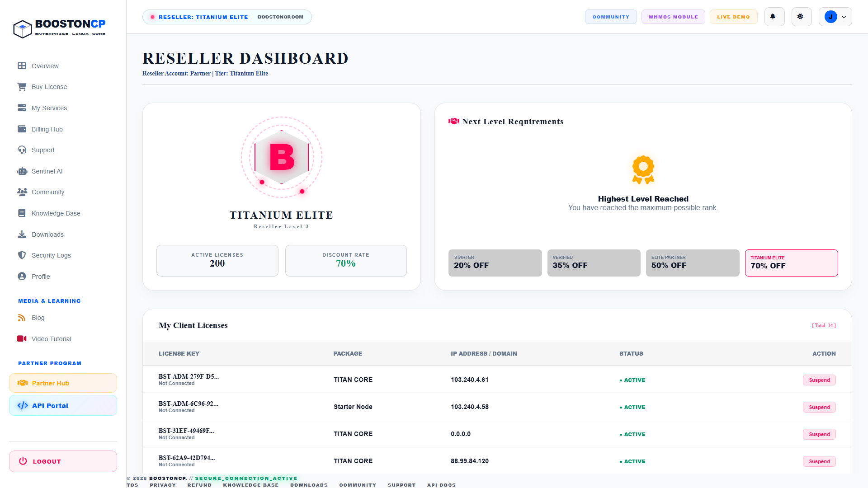Click the Overview grid icon in sidebar
Screen dimensions: 868x488
point(22,66)
